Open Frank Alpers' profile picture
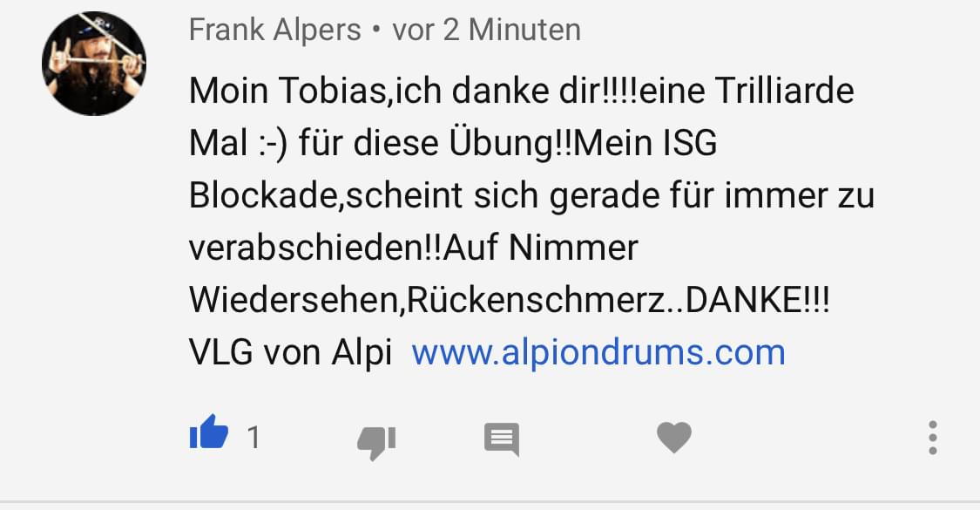Viewport: 980px width, 510px height. 94,63
